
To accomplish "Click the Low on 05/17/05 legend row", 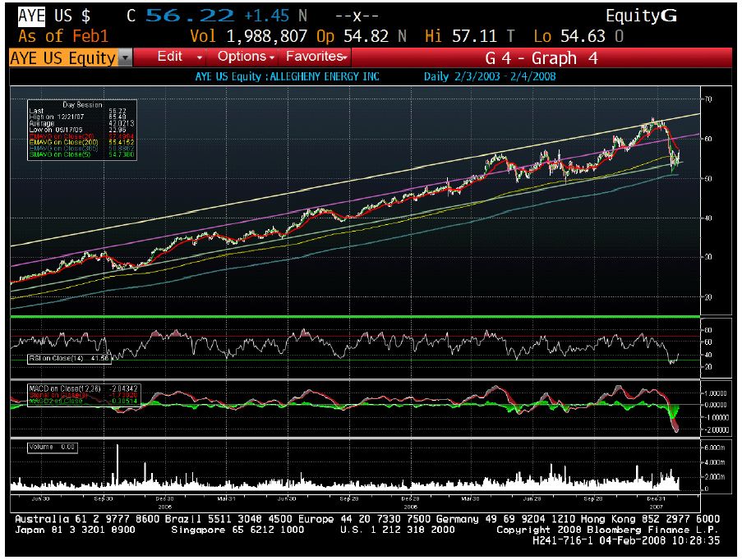I will [78, 130].
